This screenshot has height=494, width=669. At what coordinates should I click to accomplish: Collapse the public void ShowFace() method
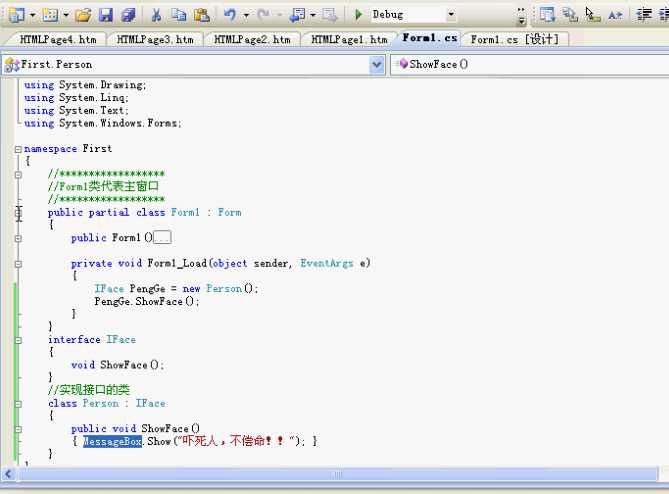(x=18, y=429)
